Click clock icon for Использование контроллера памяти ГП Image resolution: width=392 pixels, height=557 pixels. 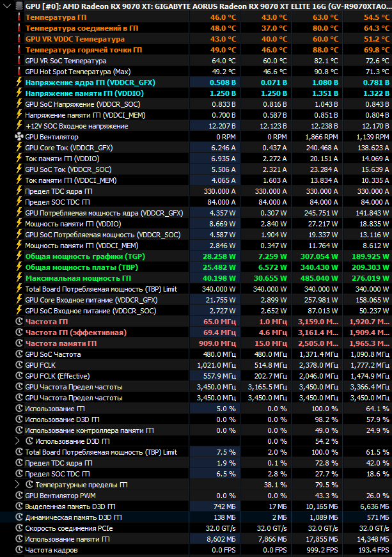[19, 430]
